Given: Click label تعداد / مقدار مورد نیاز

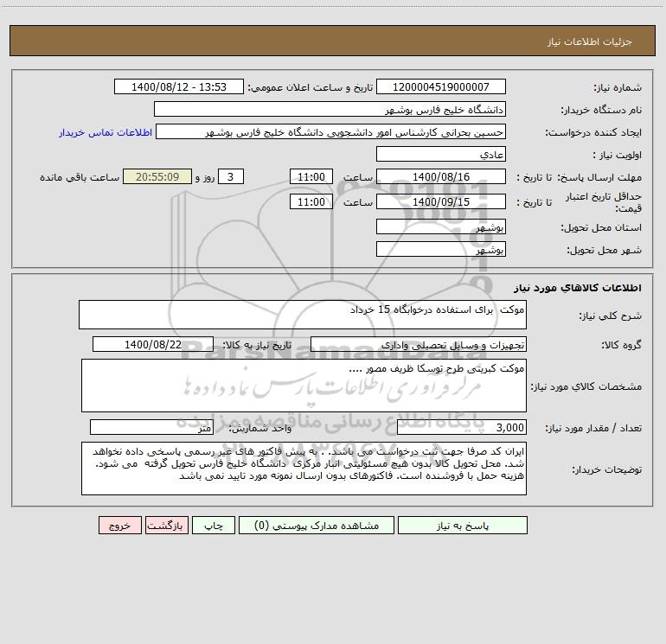Looking at the screenshot, I should (593, 429).
